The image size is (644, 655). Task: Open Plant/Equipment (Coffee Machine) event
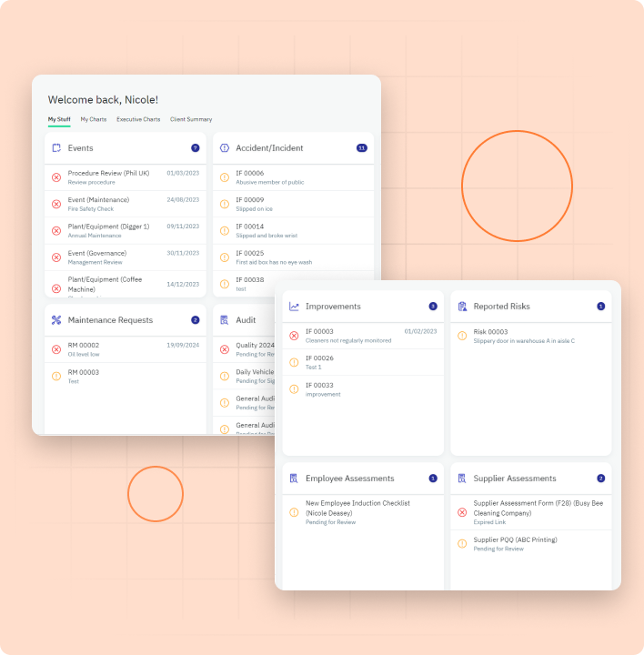point(126,285)
